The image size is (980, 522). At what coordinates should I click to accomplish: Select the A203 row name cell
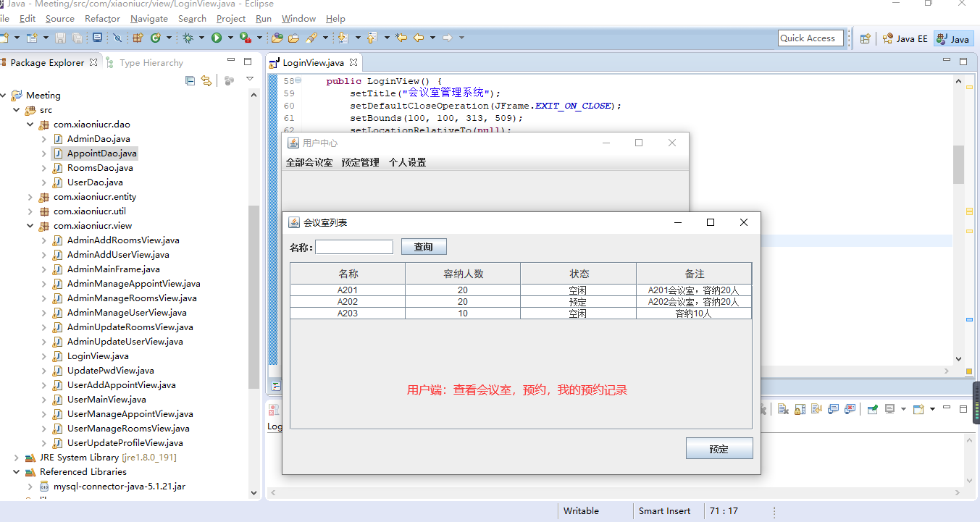tap(348, 313)
